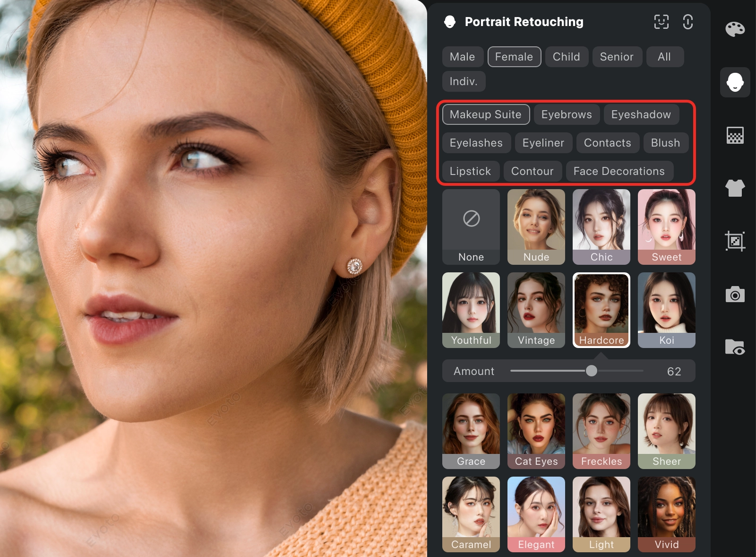The image size is (756, 557).
Task: Apply the Light makeup preset
Action: (x=601, y=514)
